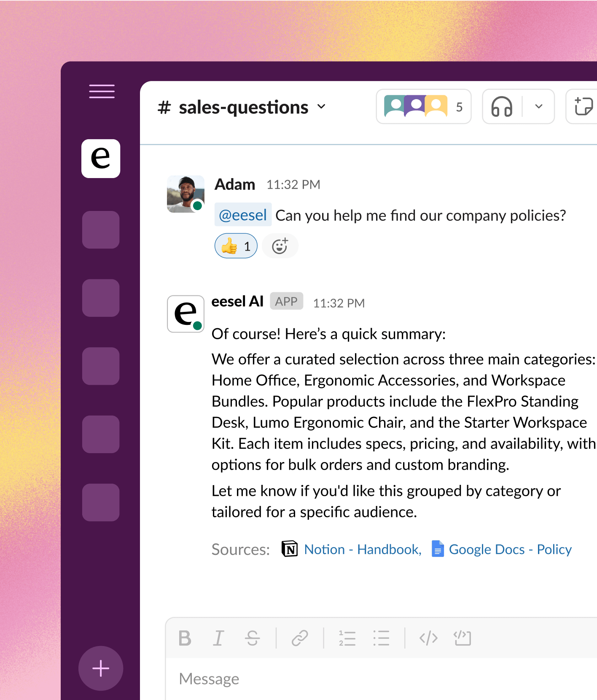Open the Notion - Handbook source link
This screenshot has width=597, height=700.
point(362,549)
